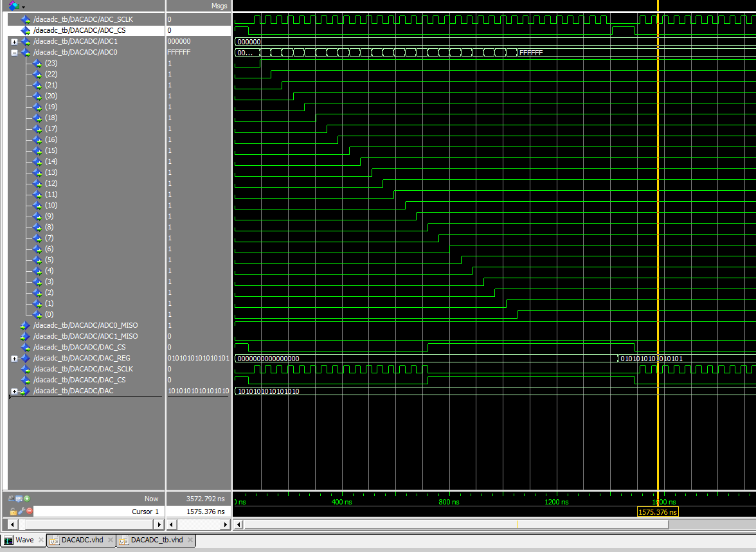The image size is (756, 552).
Task: Click bit (0) signal icon
Action: (x=37, y=315)
